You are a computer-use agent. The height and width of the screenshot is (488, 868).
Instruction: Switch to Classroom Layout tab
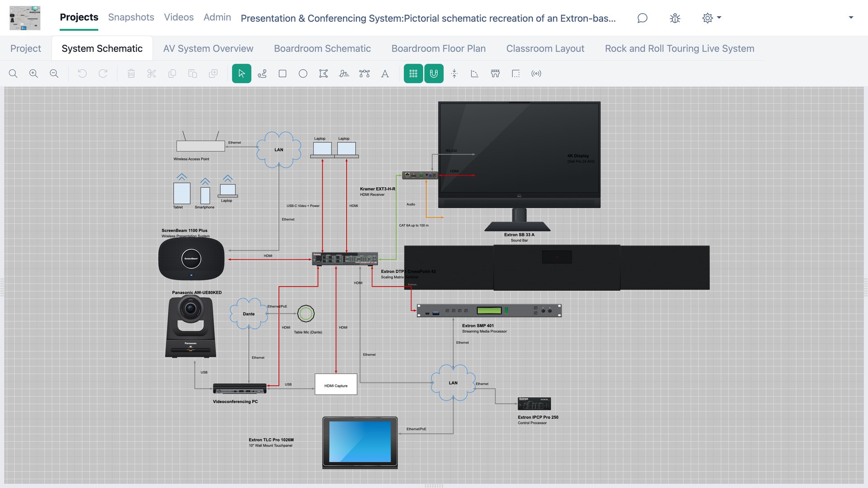coord(545,48)
